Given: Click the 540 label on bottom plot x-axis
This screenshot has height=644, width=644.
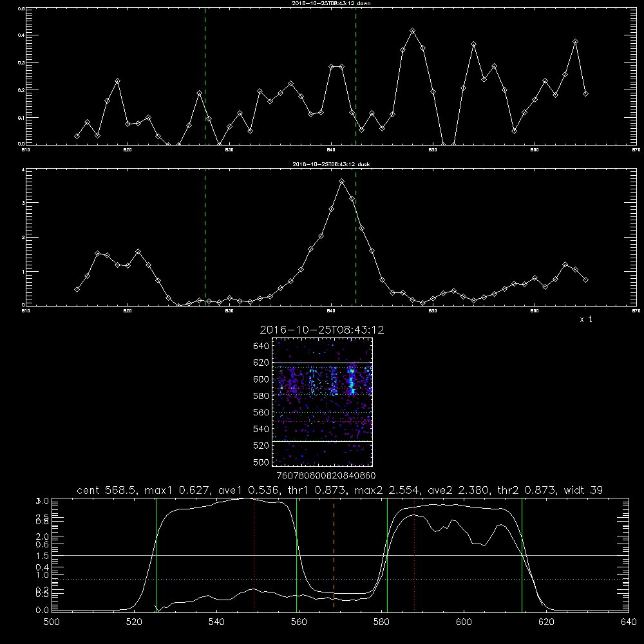Looking at the screenshot, I should tap(216, 622).
